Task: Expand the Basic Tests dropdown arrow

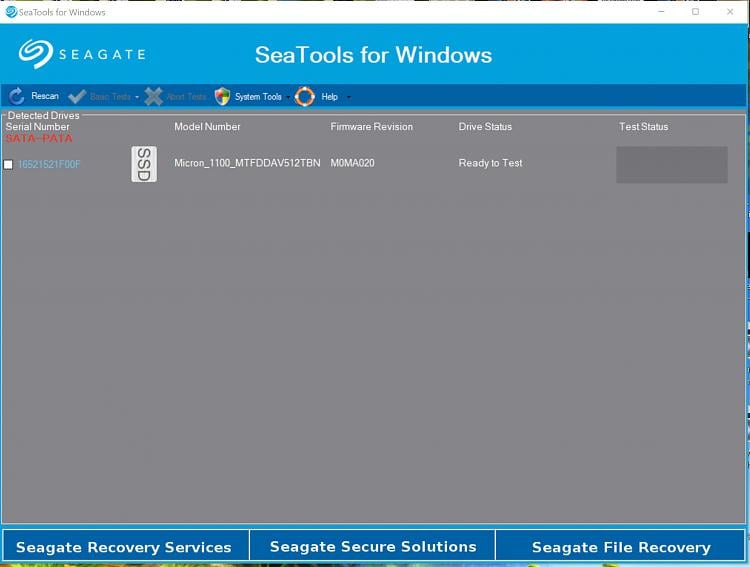Action: 137,97
